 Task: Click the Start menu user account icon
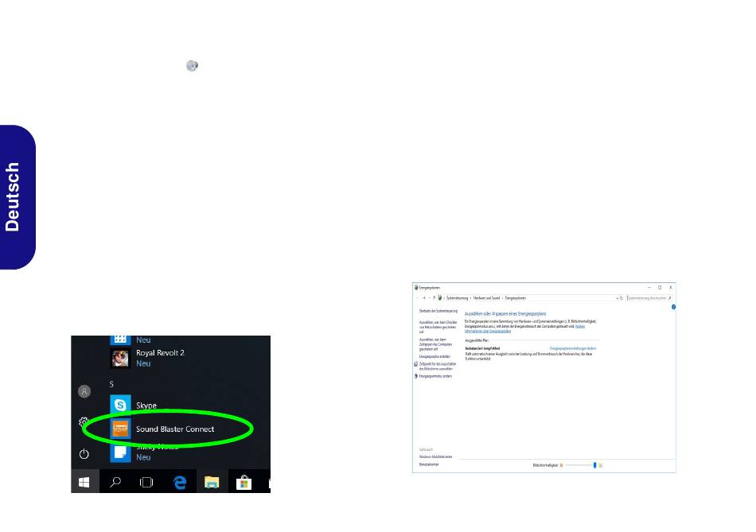[x=84, y=391]
